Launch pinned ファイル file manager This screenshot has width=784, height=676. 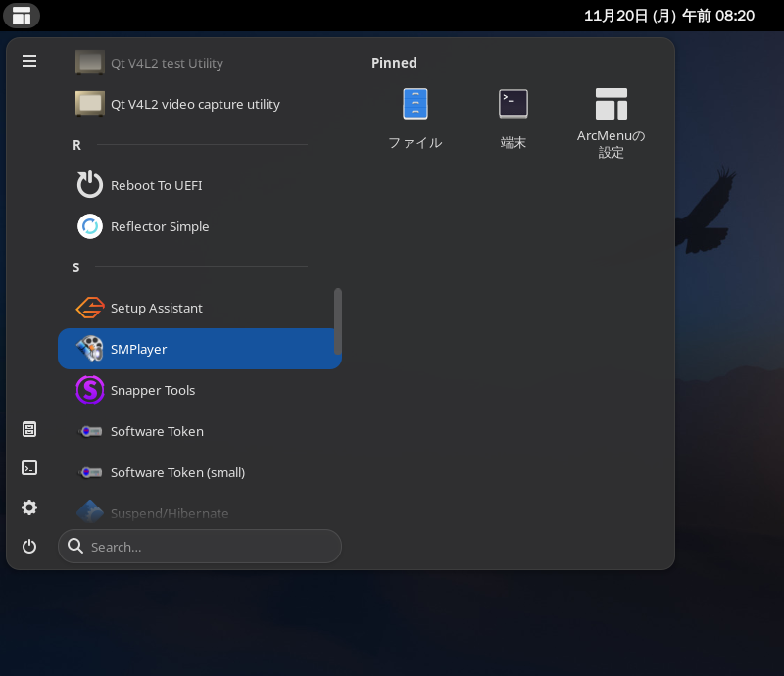pos(416,119)
